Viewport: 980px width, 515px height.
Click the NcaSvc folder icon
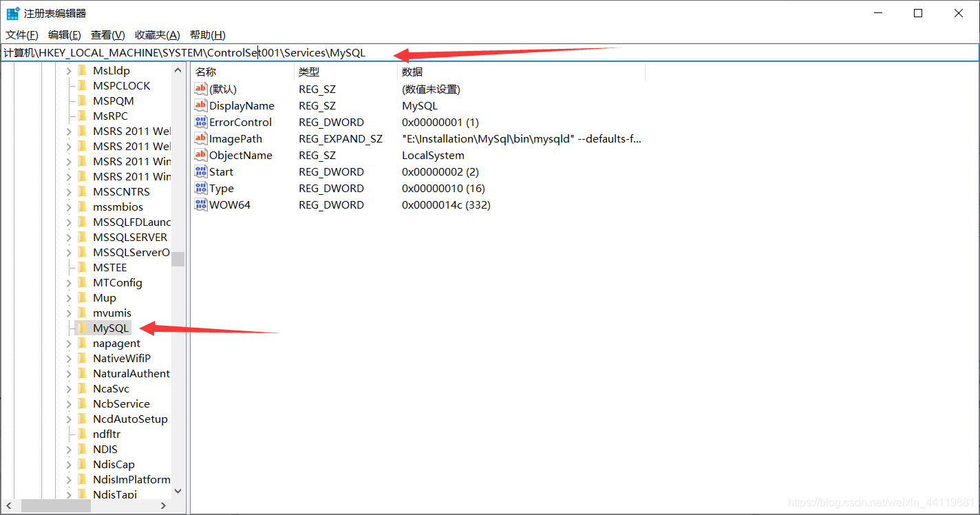[x=82, y=388]
